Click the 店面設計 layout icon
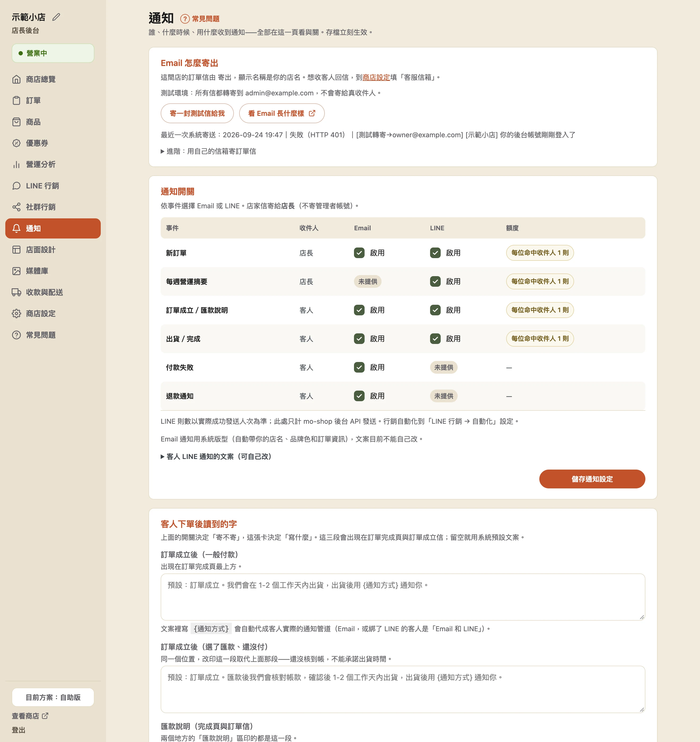700x742 pixels. coord(16,249)
